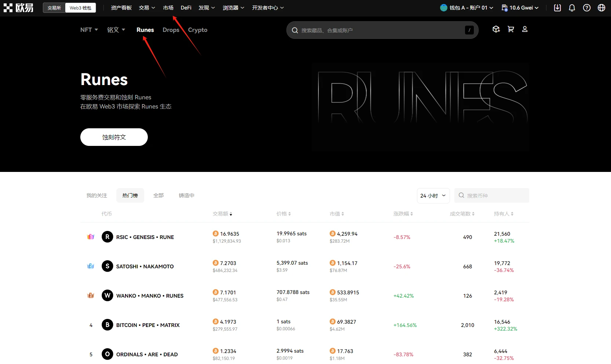Open the Drops marketplace tab
The height and width of the screenshot is (364, 611).
coord(171,30)
